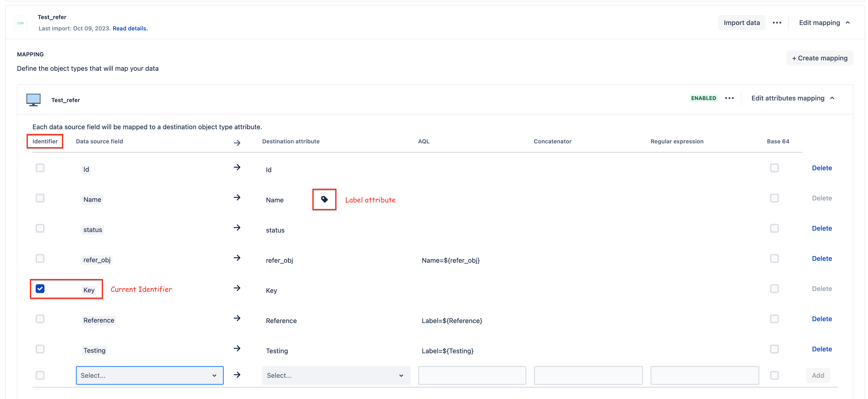Collapse the Edit attributes mapping section
This screenshot has height=399, width=868.
tap(792, 98)
